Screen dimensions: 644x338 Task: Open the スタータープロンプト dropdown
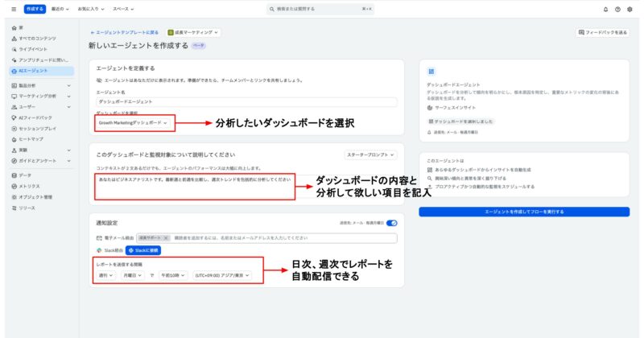point(371,154)
